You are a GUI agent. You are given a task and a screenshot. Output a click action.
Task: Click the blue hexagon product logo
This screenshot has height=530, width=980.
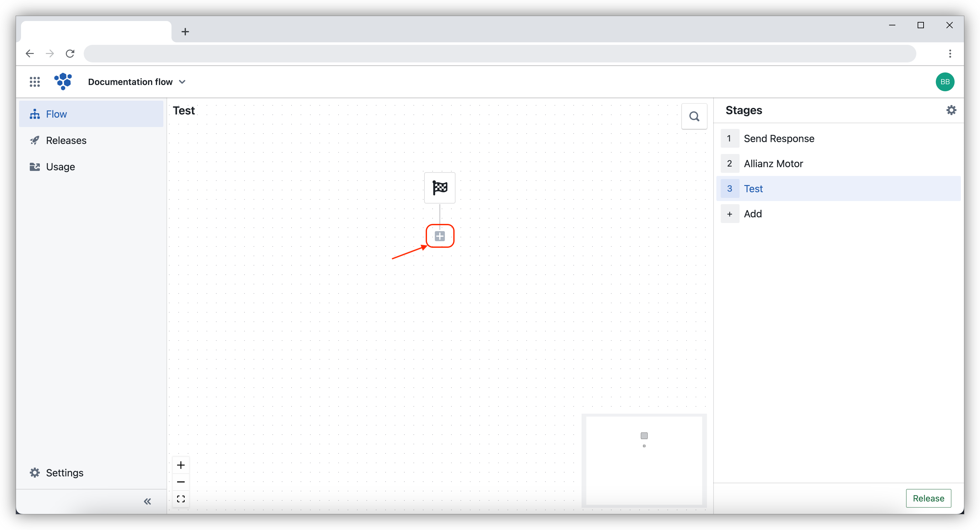coord(63,82)
